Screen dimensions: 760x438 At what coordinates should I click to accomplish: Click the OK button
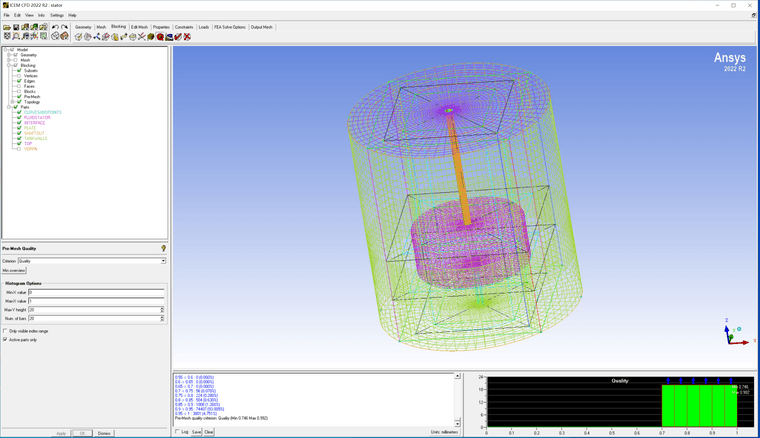tap(82, 433)
